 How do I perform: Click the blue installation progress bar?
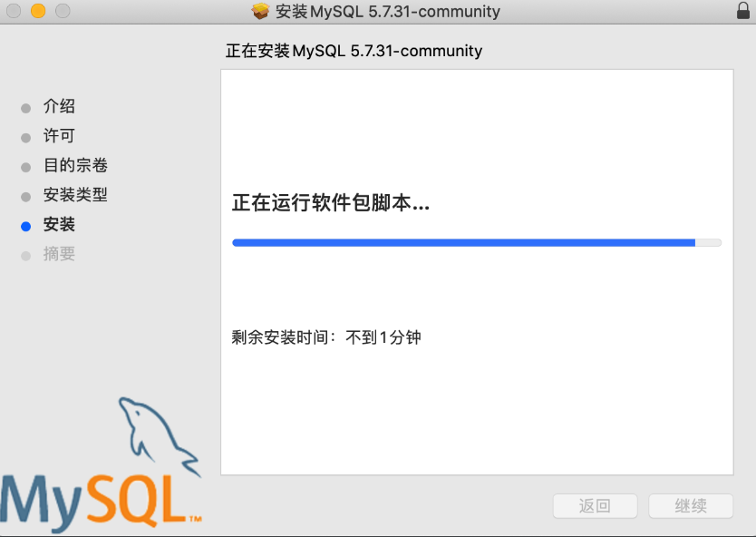pyautogui.click(x=477, y=243)
